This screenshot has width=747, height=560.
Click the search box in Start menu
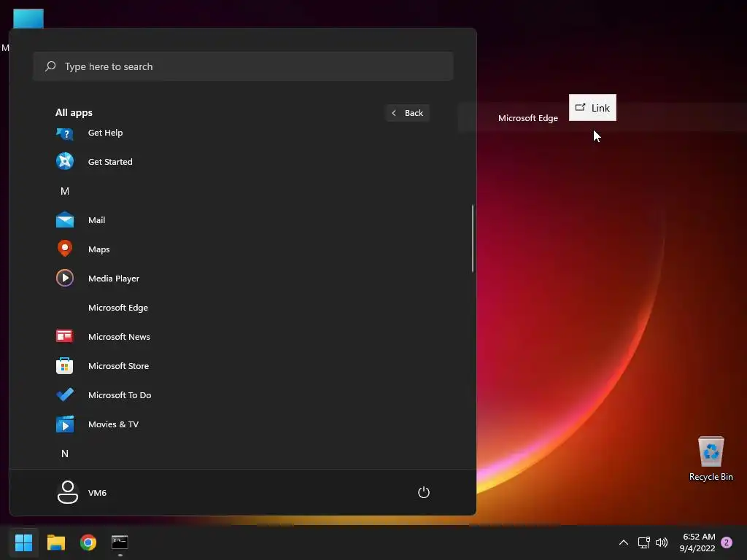click(243, 66)
